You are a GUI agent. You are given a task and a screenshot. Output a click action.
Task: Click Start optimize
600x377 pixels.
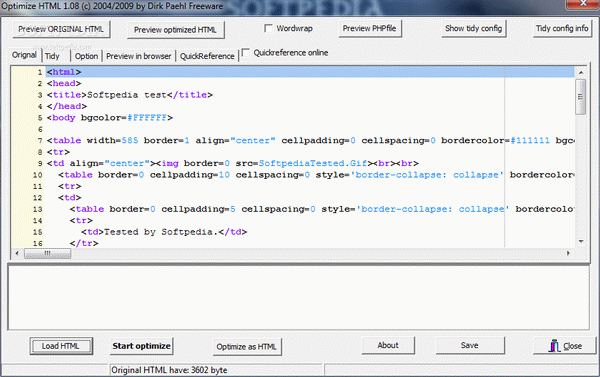141,346
